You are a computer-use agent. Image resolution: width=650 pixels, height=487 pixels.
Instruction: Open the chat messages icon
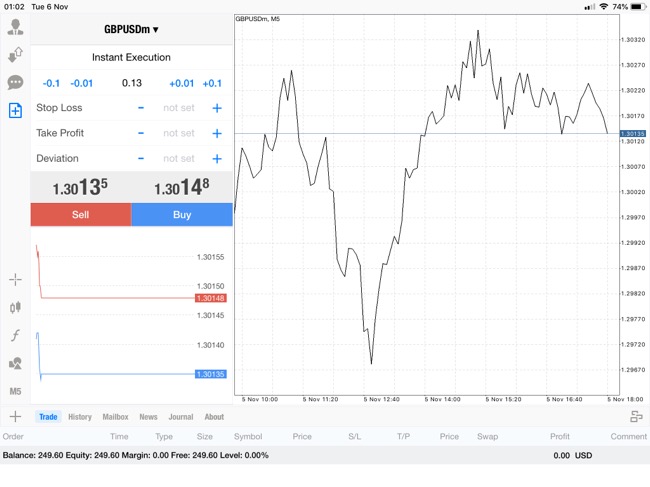pyautogui.click(x=15, y=82)
